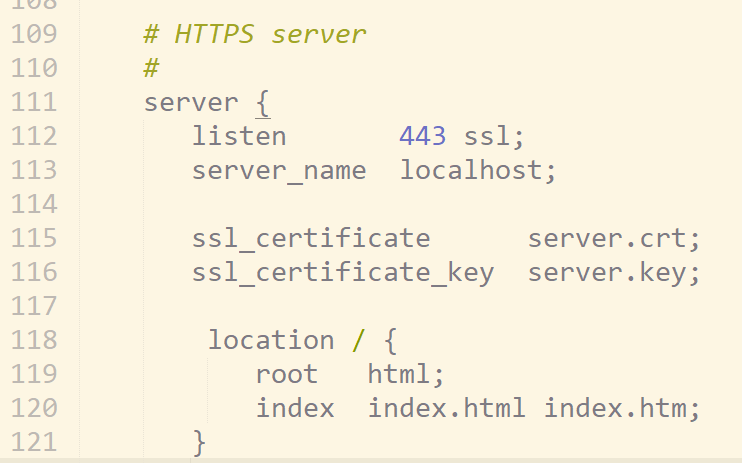Click the opening brace on the location line
This screenshot has width=742, height=463.
pyautogui.click(x=390, y=340)
